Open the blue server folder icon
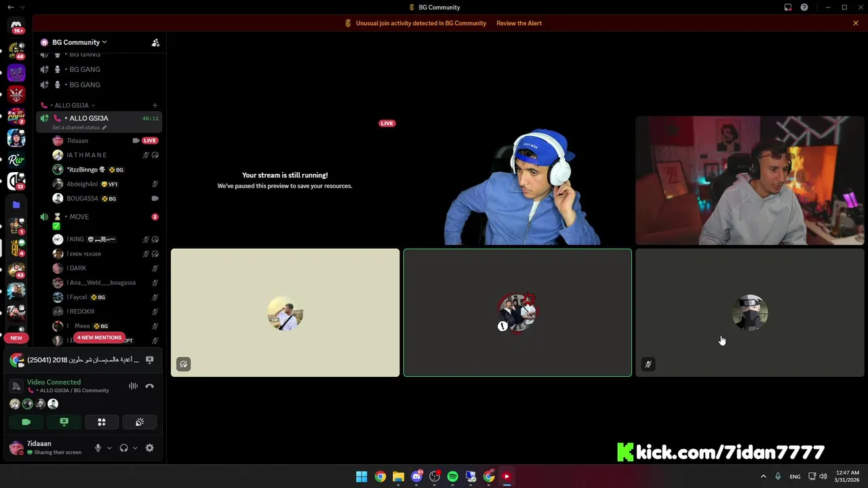This screenshot has height=488, width=868. (16, 204)
